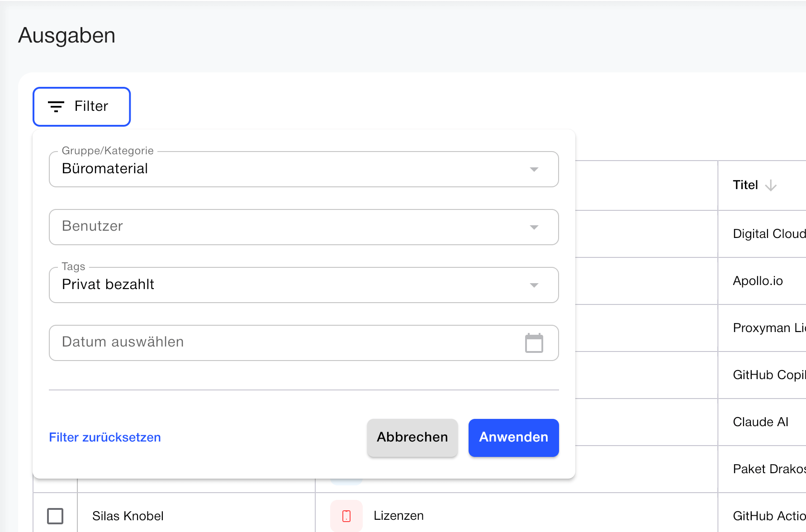Click the Privat bezahlt tag value
Image resolution: width=806 pixels, height=532 pixels.
(108, 285)
